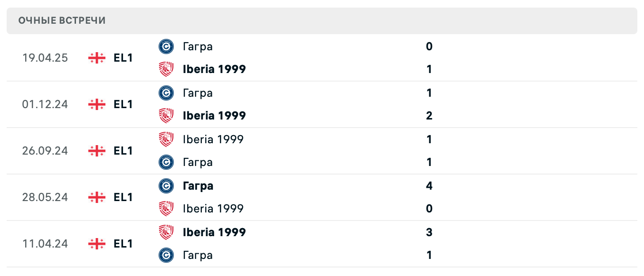Click Gagra logo in 01.12.24 match

(x=166, y=93)
